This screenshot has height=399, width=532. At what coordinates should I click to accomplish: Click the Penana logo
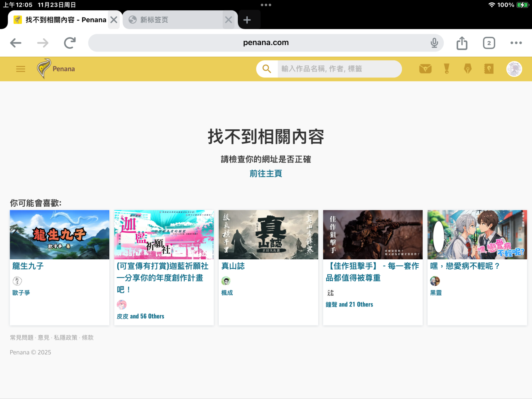click(x=56, y=69)
